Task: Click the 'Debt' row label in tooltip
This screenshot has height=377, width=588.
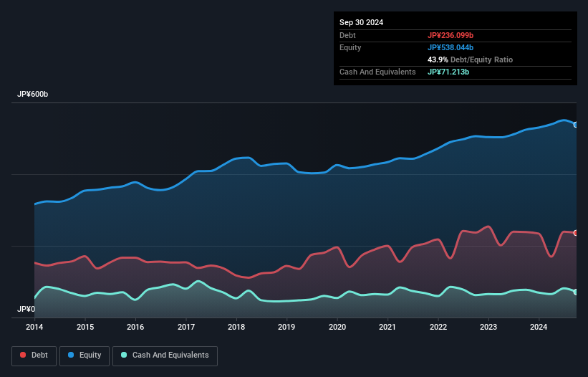Action: point(347,35)
